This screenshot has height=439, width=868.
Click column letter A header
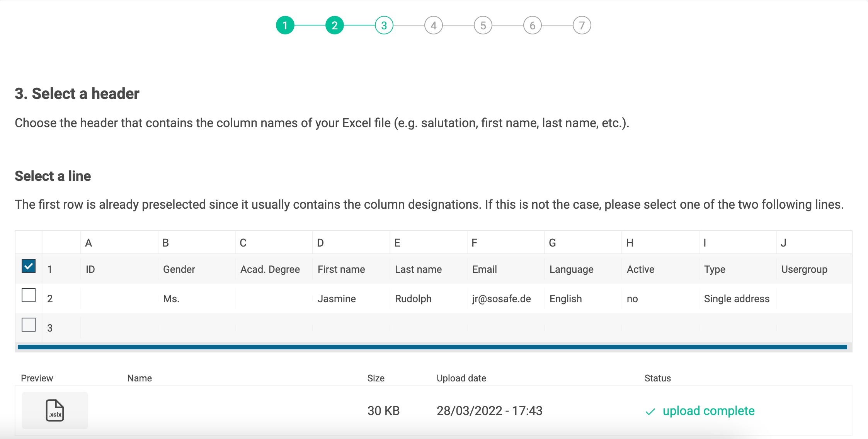pos(89,243)
